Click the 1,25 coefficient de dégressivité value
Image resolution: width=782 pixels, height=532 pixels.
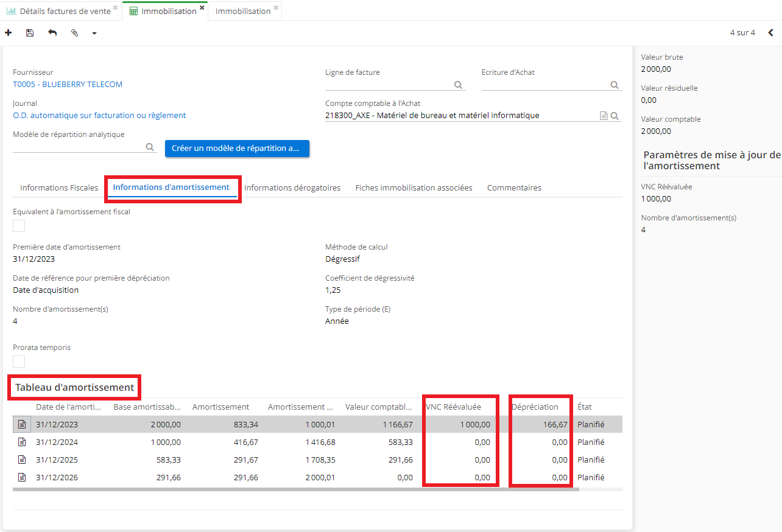point(333,290)
